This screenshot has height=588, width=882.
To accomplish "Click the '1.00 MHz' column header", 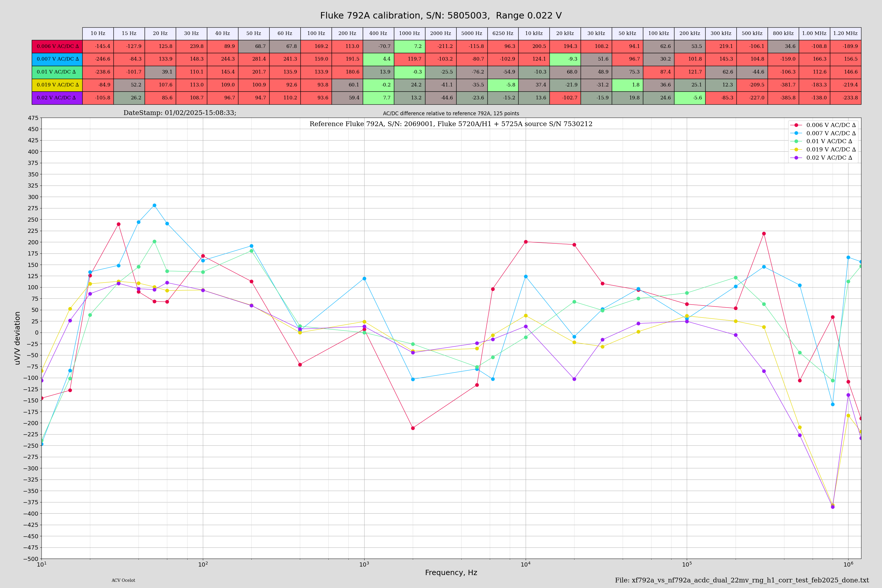I will (814, 34).
